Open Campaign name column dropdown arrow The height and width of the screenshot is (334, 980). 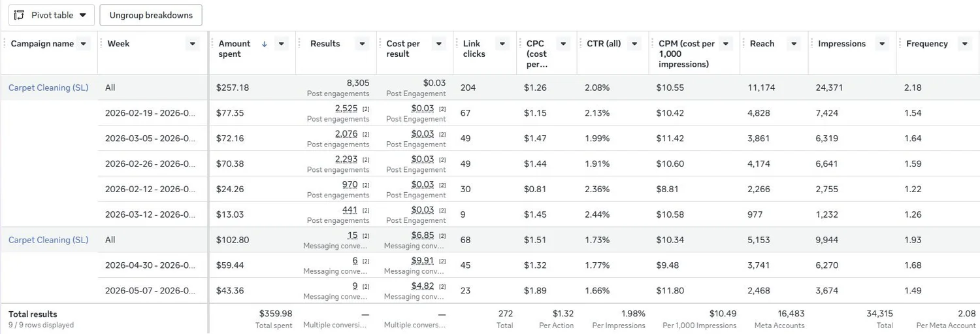point(83,44)
